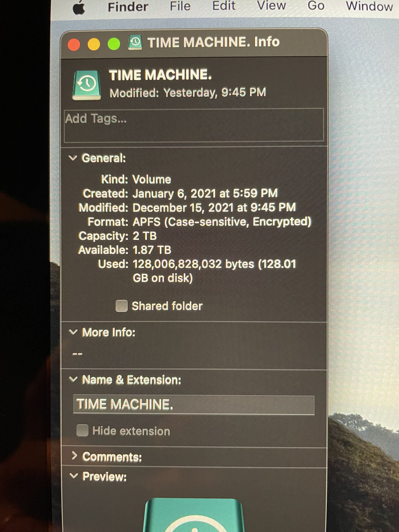Zoom the Info window with green button

(x=114, y=44)
